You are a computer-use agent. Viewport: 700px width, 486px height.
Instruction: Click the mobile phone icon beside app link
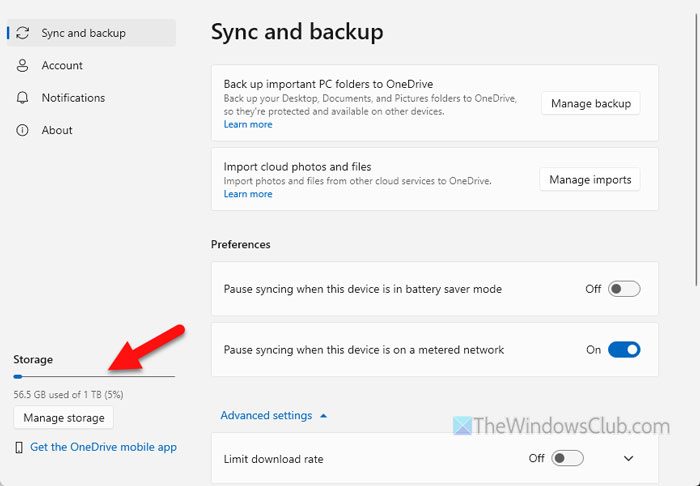(20, 448)
